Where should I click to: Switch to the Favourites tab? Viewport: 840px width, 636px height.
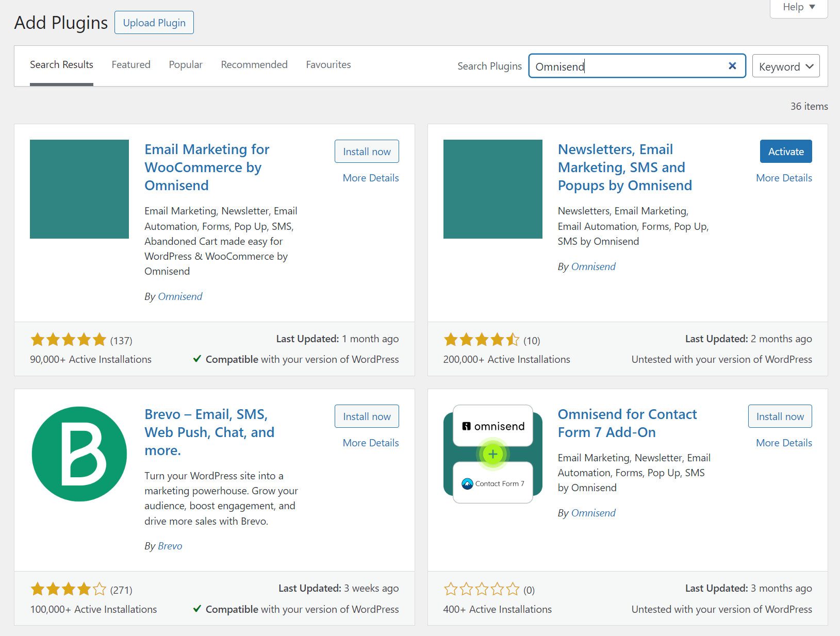point(328,65)
